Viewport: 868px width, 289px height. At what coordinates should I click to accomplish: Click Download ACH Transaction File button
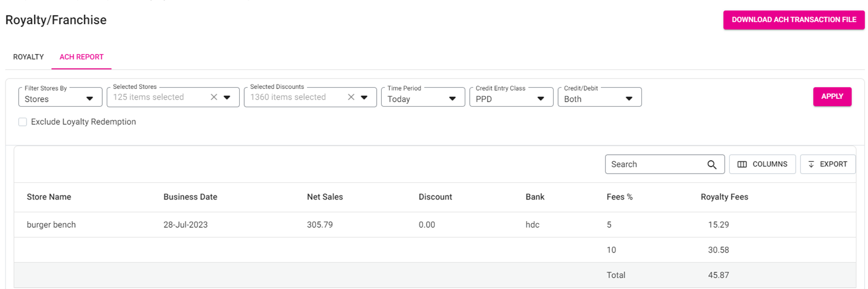click(x=793, y=20)
